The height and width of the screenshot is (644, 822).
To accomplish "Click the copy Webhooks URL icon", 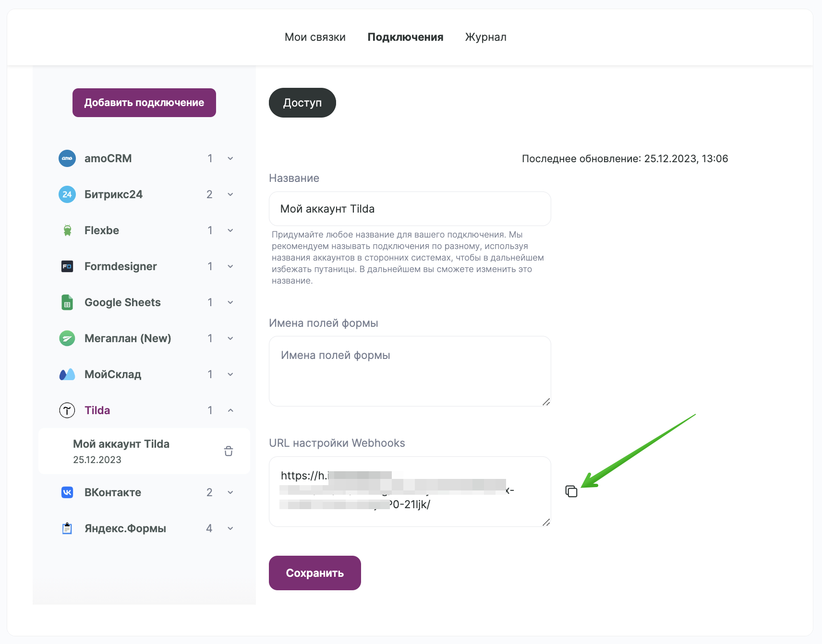I will pyautogui.click(x=571, y=491).
